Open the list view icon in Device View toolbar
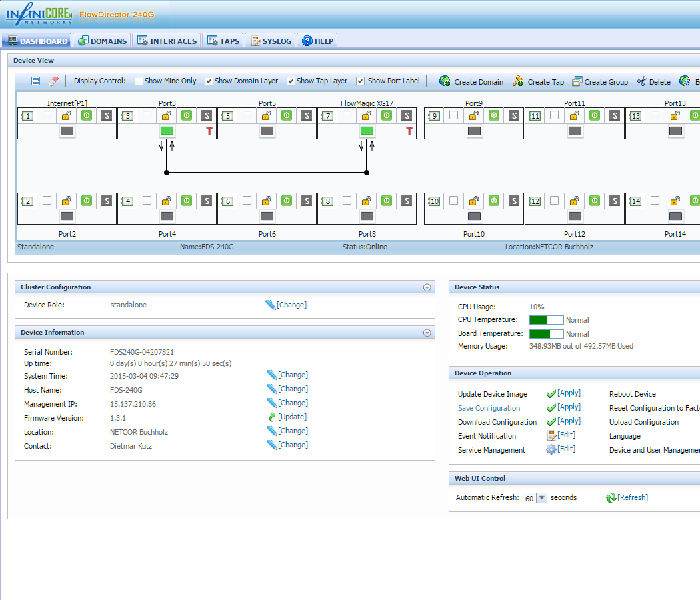Viewport: 700px width, 600px height. pos(36,81)
